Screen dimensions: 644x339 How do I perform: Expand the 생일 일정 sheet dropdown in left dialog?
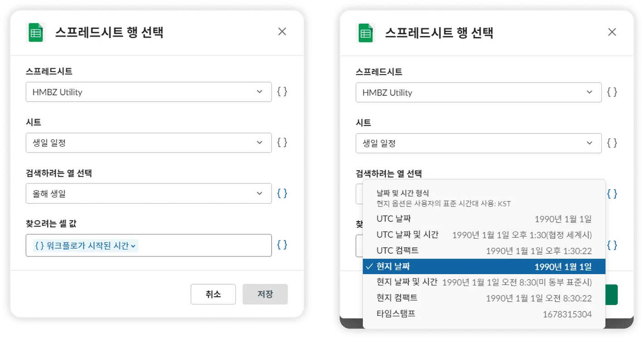coord(148,142)
